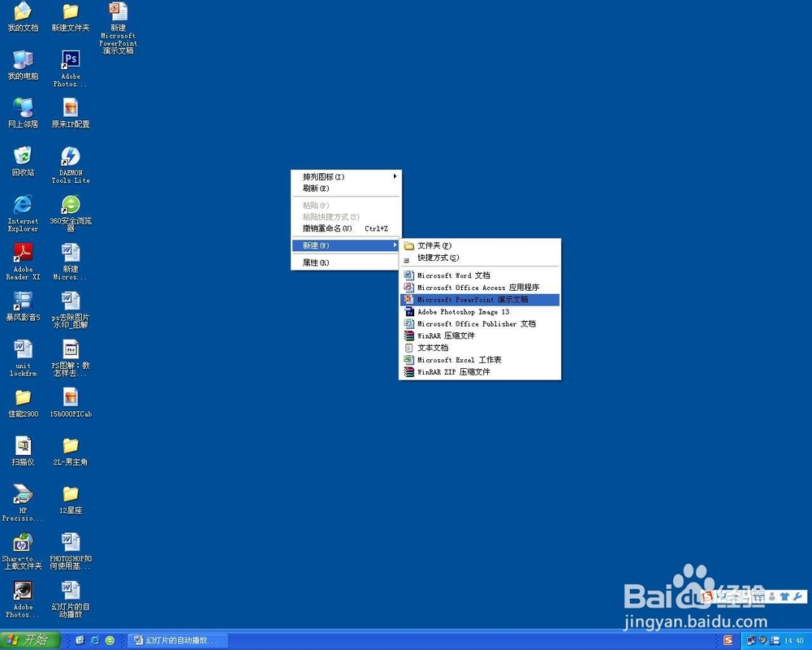Select the Internet Explorer desktop icon
This screenshot has height=650, width=812.
23,213
